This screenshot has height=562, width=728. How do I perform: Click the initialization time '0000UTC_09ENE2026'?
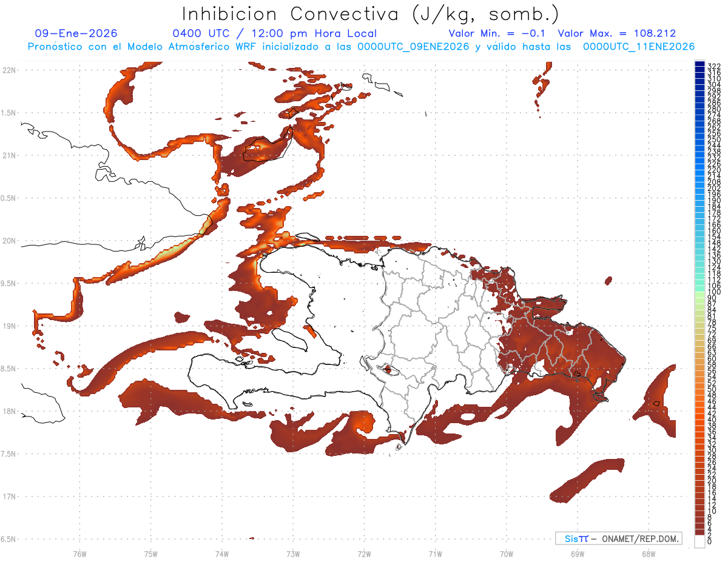click(413, 47)
